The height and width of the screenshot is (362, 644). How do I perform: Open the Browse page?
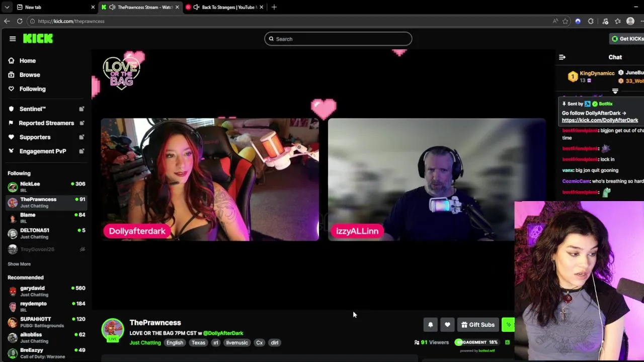pos(29,75)
